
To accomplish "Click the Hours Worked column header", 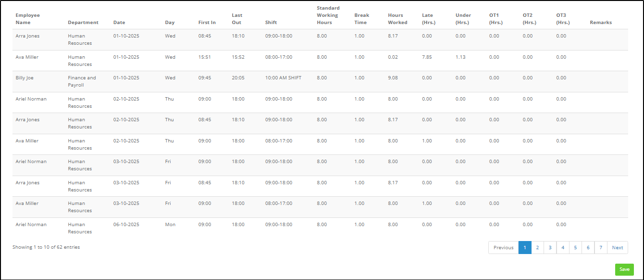I will pos(398,19).
